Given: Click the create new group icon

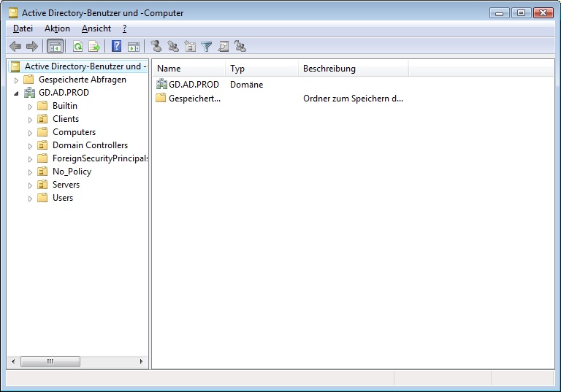Looking at the screenshot, I should tap(173, 47).
